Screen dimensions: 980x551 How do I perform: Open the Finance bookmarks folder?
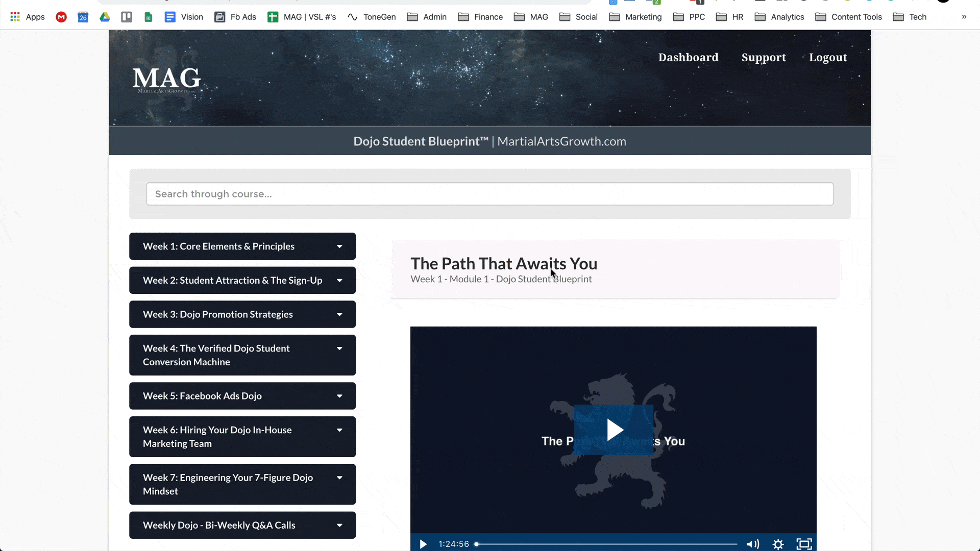pos(480,17)
